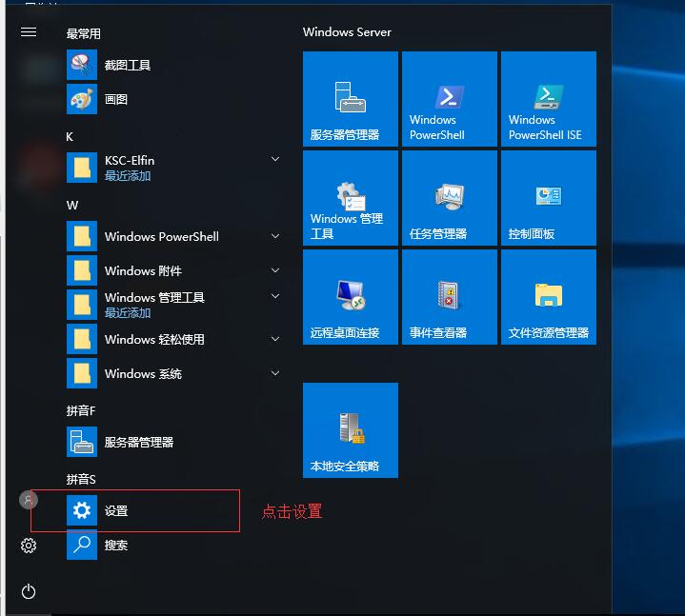Click the K letter group header
Image resolution: width=685 pixels, height=616 pixels.
[x=70, y=137]
